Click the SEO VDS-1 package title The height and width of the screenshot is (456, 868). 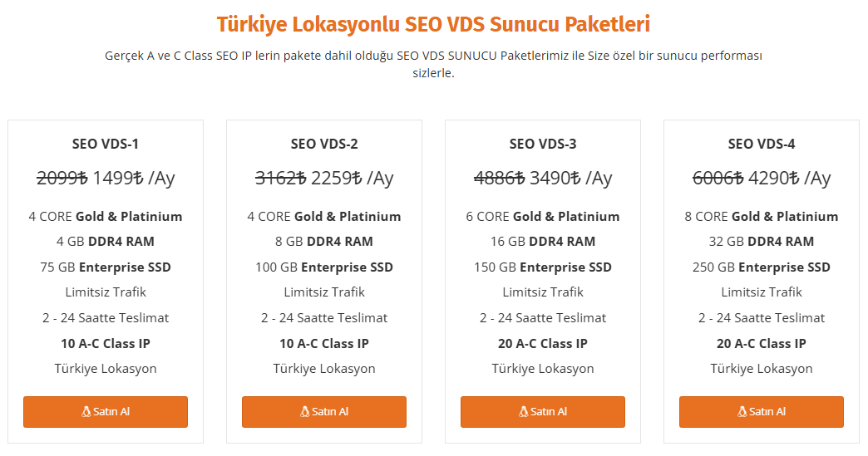(x=106, y=145)
